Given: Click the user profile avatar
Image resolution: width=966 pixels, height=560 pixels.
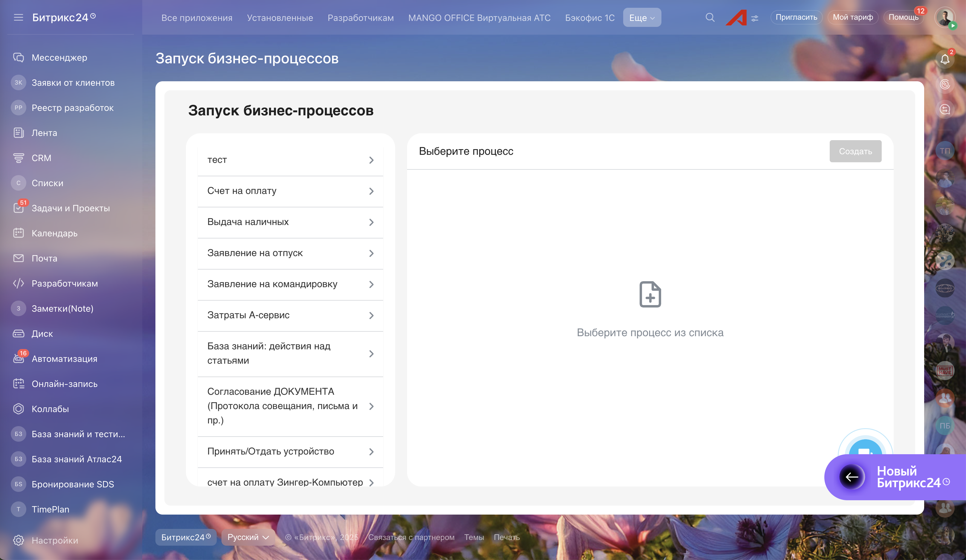Looking at the screenshot, I should click(x=945, y=17).
